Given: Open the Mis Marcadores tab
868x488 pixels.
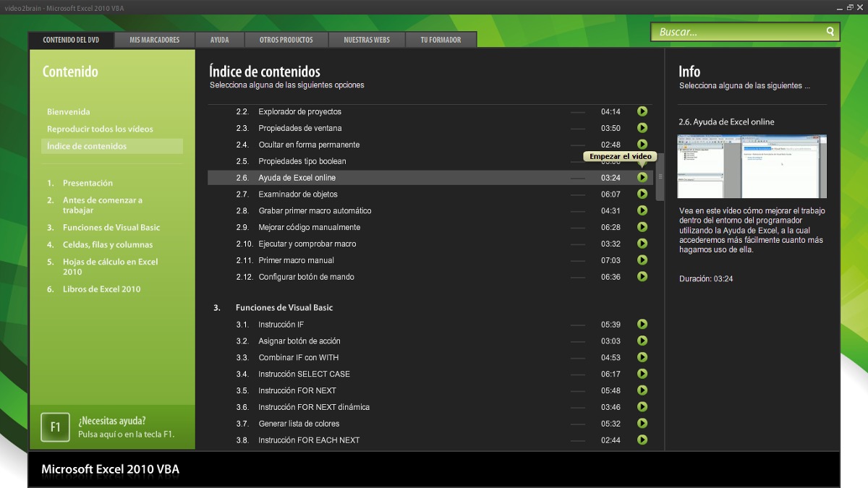Looking at the screenshot, I should tap(155, 40).
